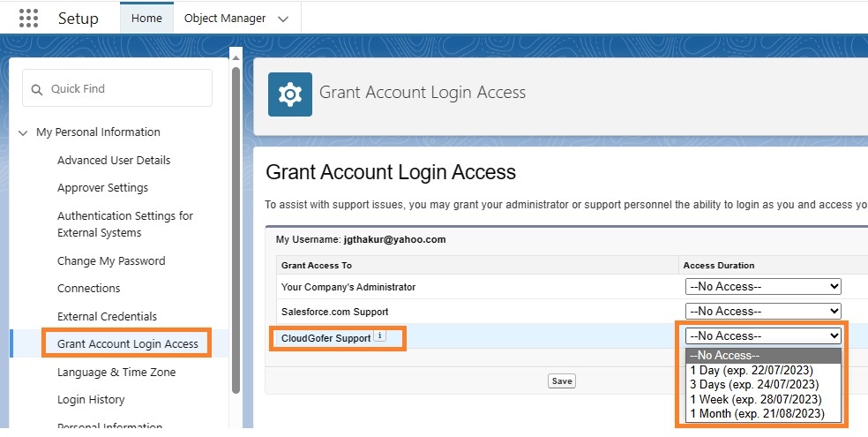Open the Salesforce.com Support access duration dropdown

(763, 311)
